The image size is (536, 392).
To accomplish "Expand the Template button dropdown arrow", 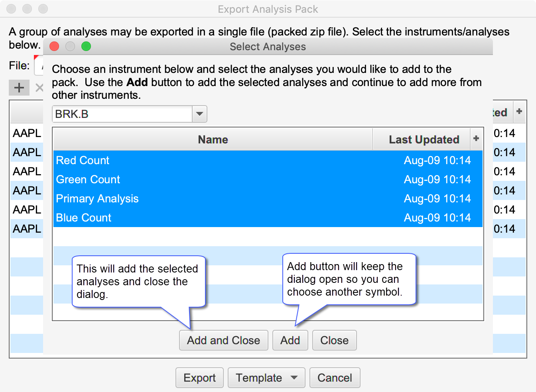I will tap(294, 378).
